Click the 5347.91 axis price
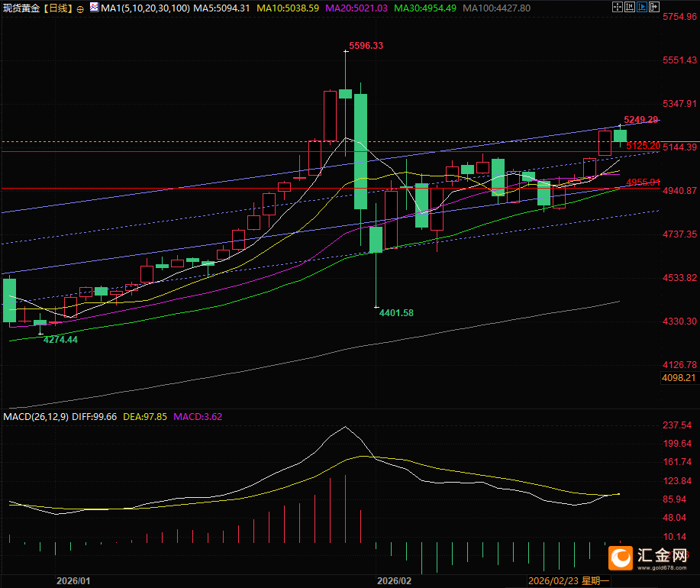 pos(680,104)
